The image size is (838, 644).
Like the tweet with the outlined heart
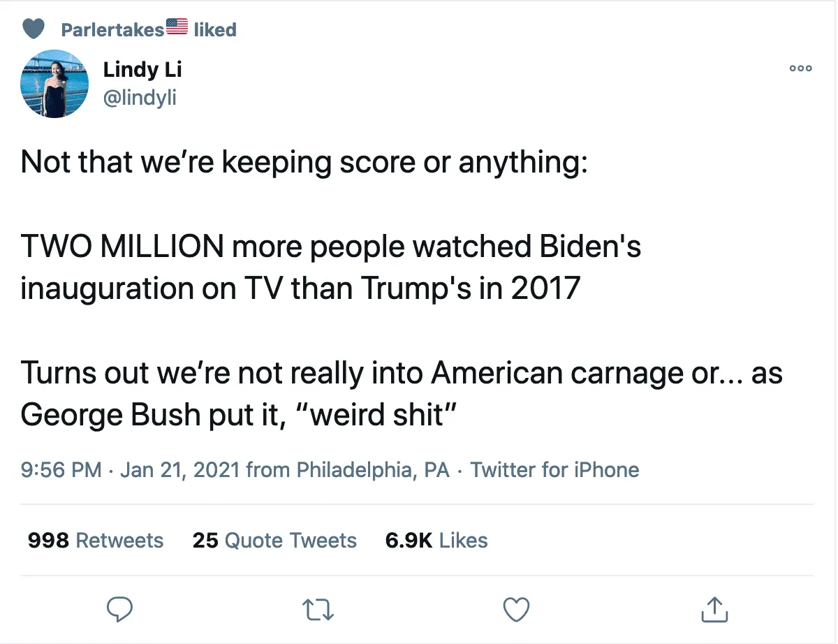click(517, 610)
